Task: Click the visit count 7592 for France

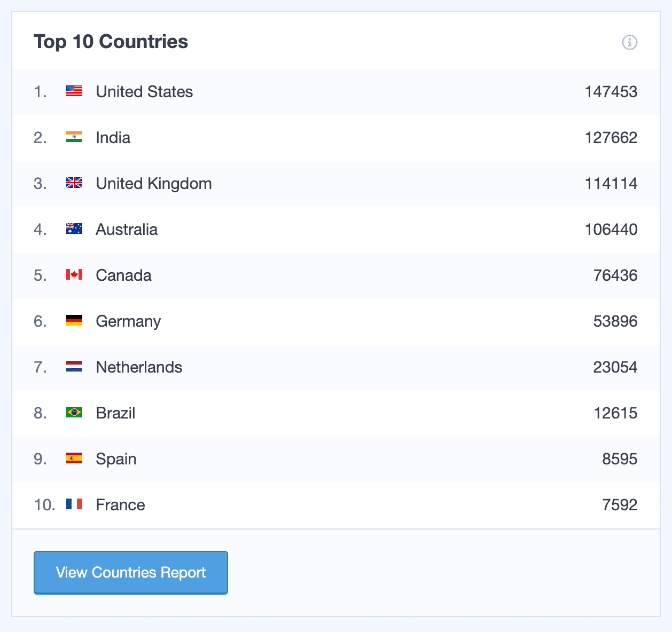Action: 620,504
